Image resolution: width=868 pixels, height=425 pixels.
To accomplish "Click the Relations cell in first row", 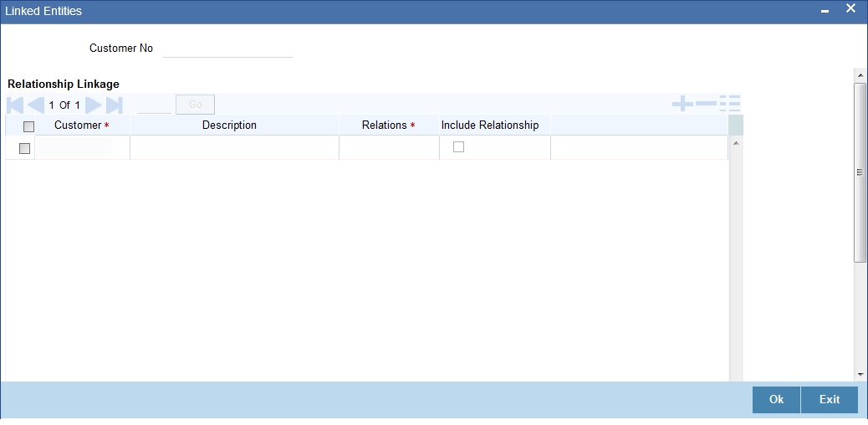I will [x=389, y=147].
